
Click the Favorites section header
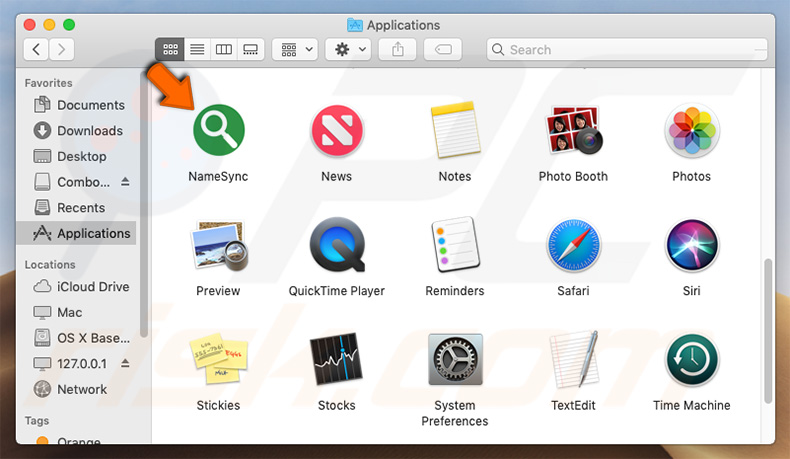click(x=48, y=83)
